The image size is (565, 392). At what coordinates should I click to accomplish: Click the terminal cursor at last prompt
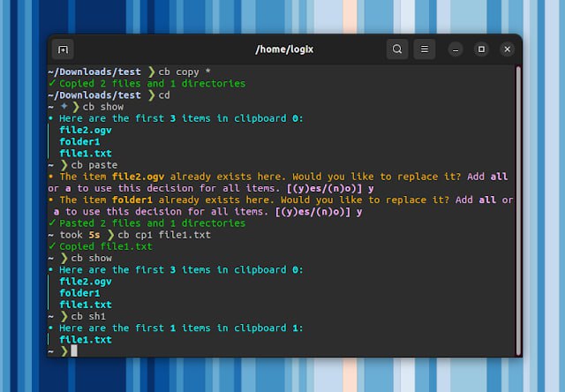coord(74,351)
